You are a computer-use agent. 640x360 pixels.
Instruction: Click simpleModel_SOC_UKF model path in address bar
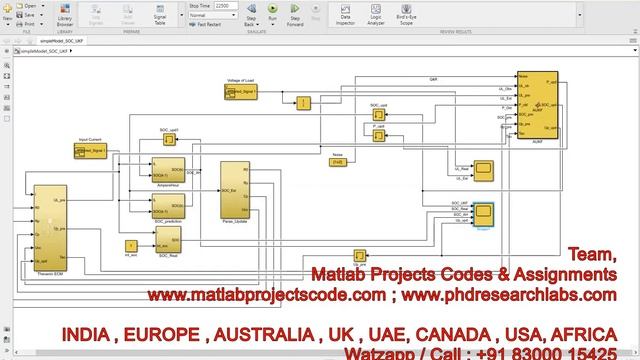tap(44, 51)
